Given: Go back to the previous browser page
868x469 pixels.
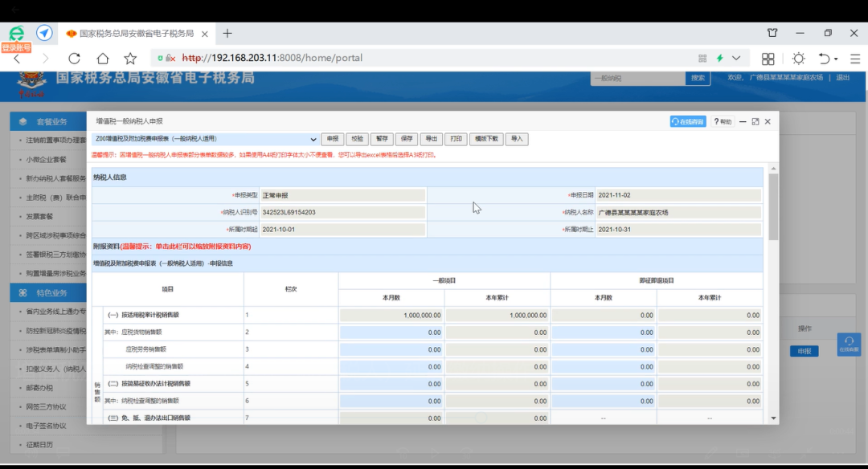Looking at the screenshot, I should click(x=17, y=59).
